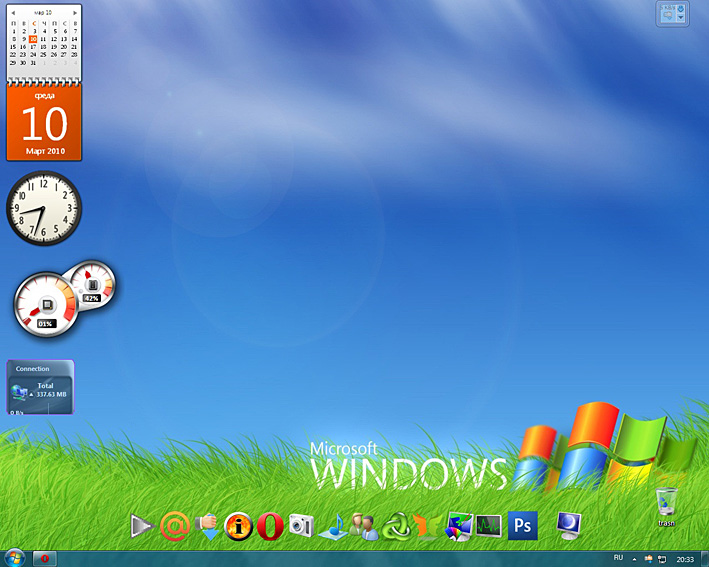Open the camera icon in the dock
The width and height of the screenshot is (709, 567).
pyautogui.click(x=301, y=525)
